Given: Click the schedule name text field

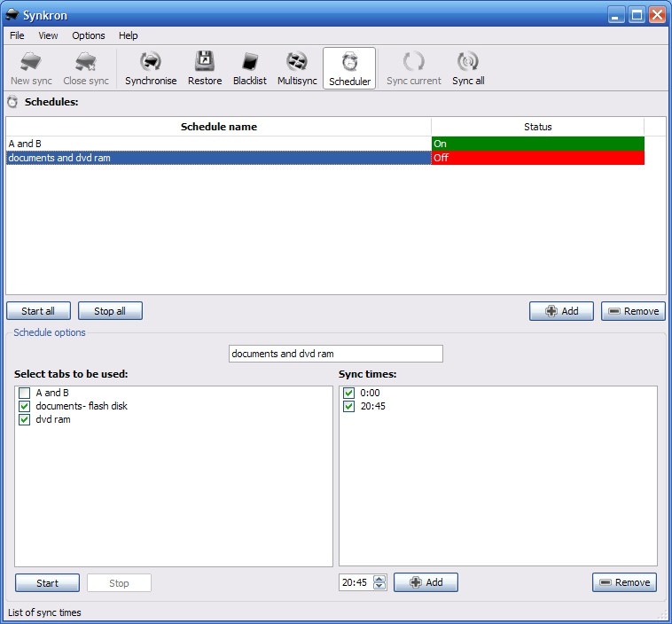Looking at the screenshot, I should [336, 354].
